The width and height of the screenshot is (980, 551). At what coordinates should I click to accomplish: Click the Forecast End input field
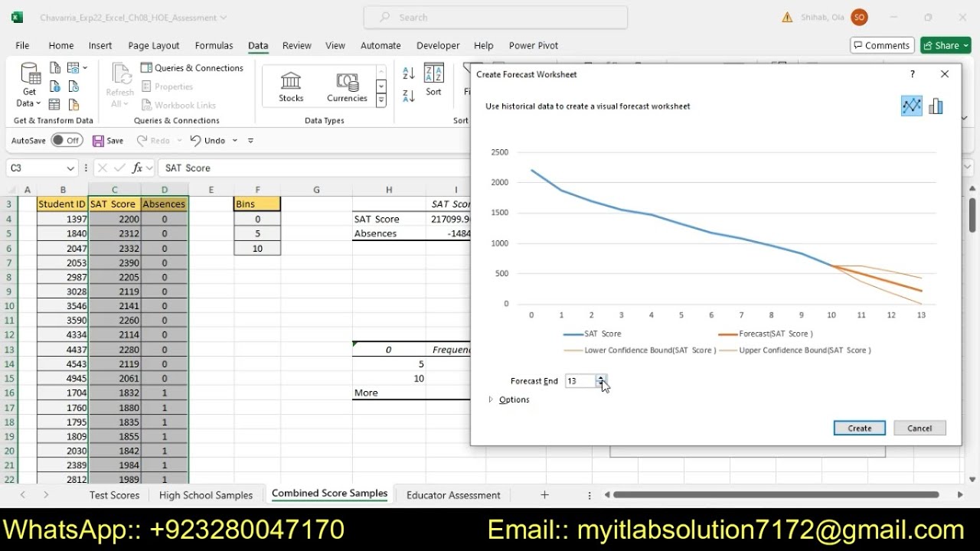click(x=580, y=381)
